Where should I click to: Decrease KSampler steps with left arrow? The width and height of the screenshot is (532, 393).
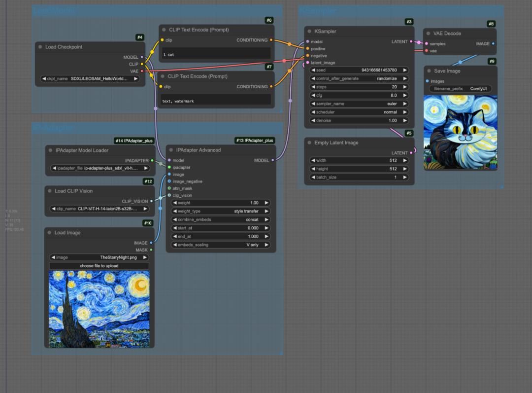coord(313,87)
